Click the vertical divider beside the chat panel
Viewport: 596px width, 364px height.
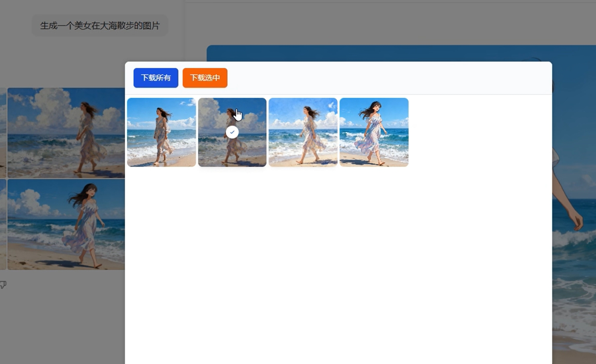(184, 40)
